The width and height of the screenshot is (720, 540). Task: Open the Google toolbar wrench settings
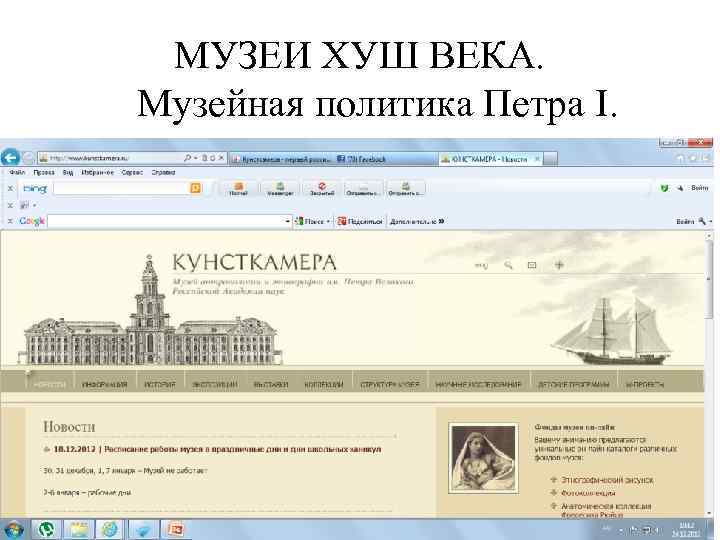[x=704, y=221]
